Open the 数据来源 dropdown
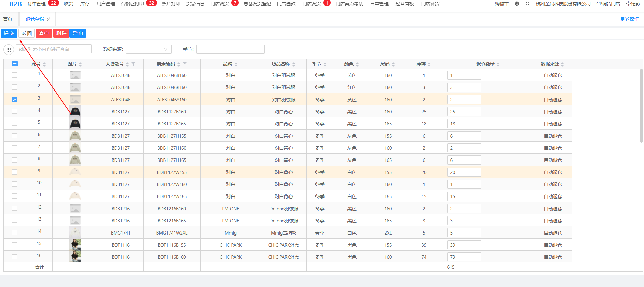 [x=149, y=49]
